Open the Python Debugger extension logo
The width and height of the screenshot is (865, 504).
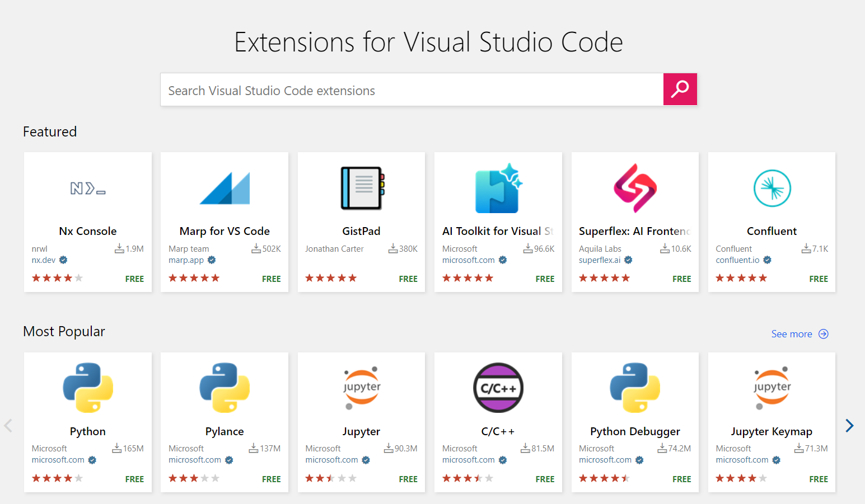coord(635,388)
